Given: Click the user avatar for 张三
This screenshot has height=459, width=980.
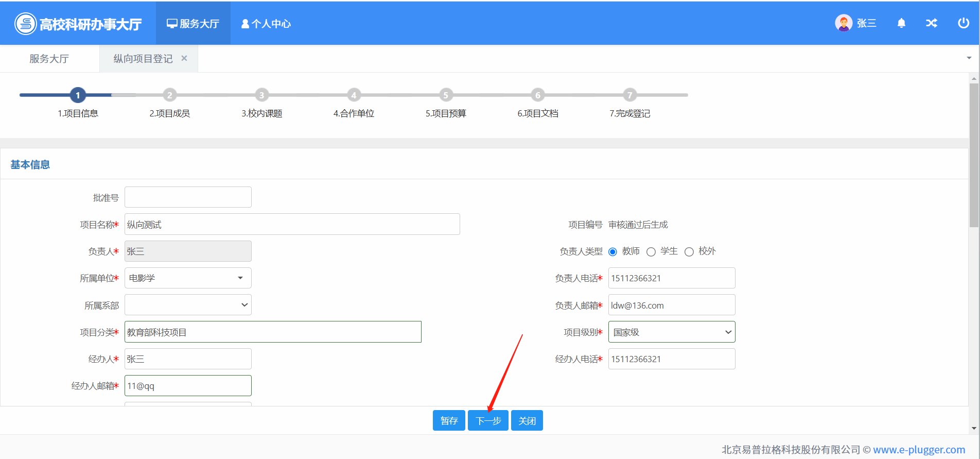Looking at the screenshot, I should tap(843, 23).
